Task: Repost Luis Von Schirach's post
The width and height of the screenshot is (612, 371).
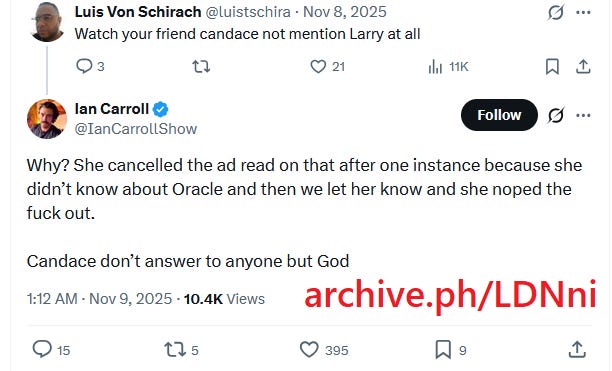Action: 201,67
